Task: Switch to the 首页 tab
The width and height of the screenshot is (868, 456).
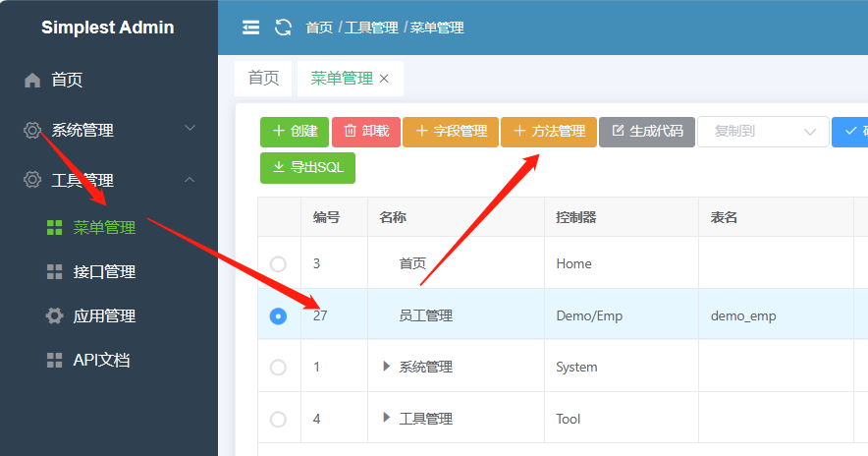Action: [263, 79]
